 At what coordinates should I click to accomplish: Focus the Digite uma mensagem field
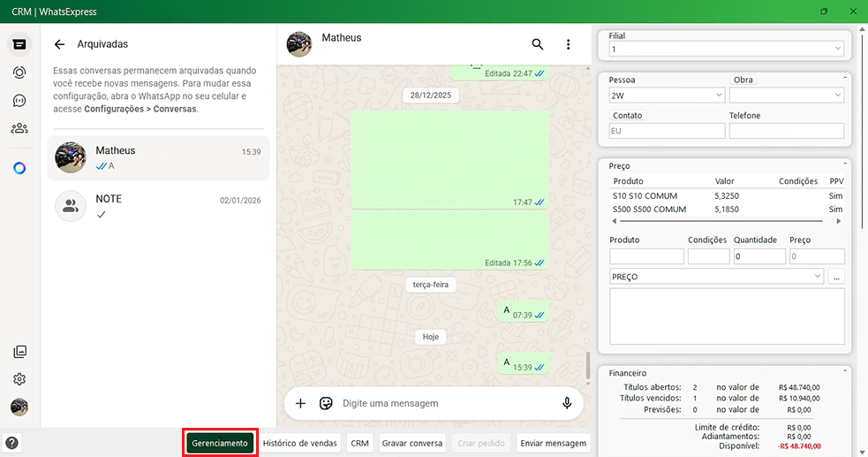(442, 403)
